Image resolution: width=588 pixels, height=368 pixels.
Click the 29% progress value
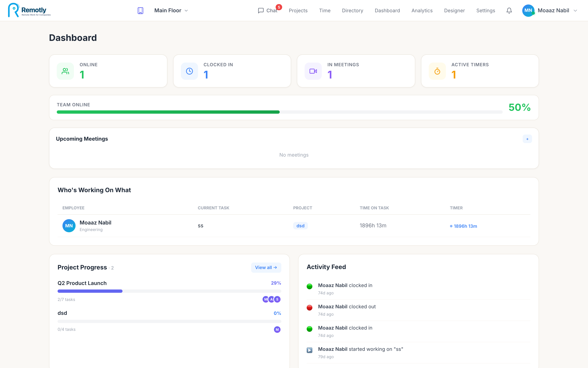pos(276,283)
